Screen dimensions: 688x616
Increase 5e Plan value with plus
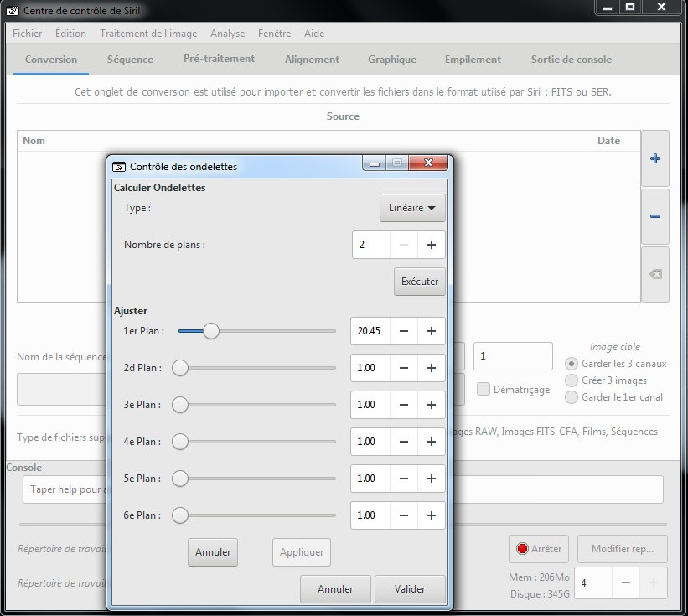[x=432, y=479]
